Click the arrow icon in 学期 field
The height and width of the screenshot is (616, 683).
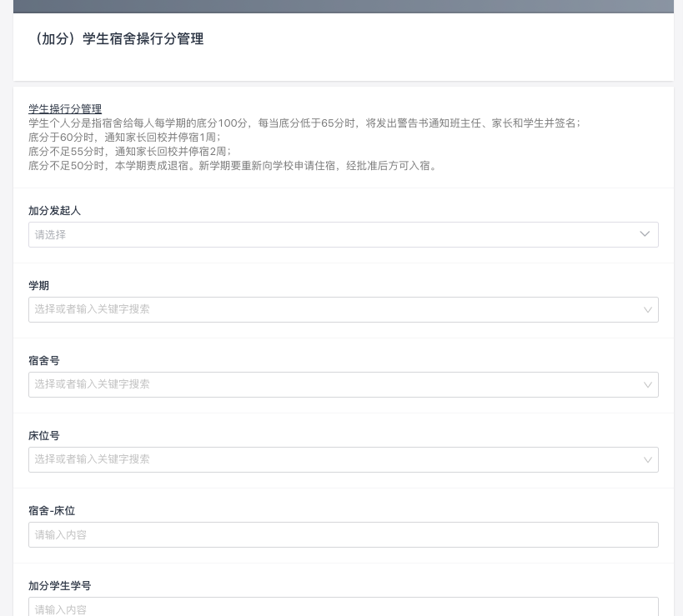(x=647, y=309)
